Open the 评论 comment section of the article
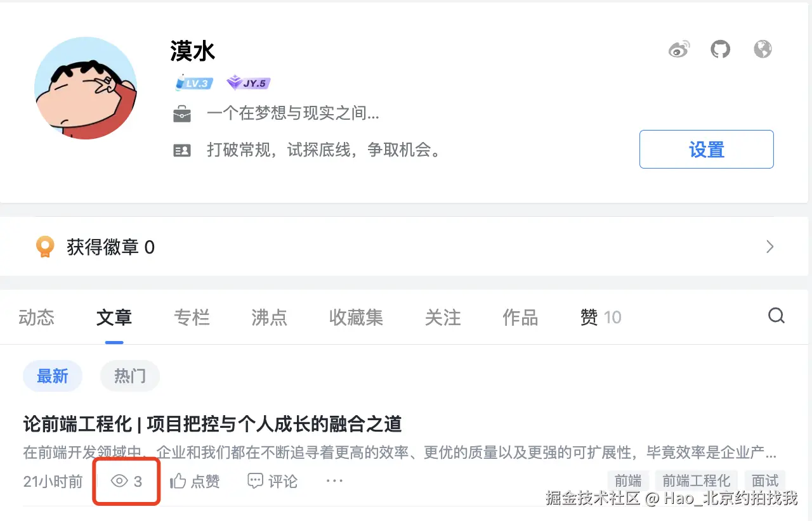Image resolution: width=812 pixels, height=521 pixels. click(x=272, y=481)
